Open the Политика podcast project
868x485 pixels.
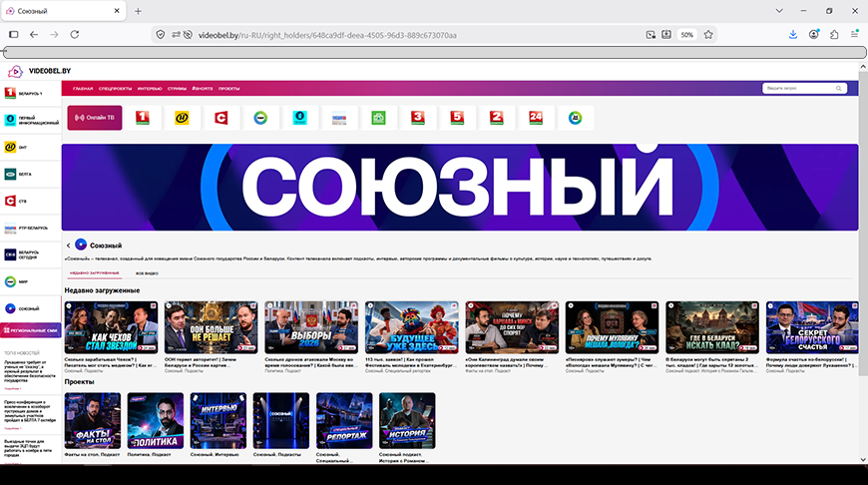(x=156, y=421)
